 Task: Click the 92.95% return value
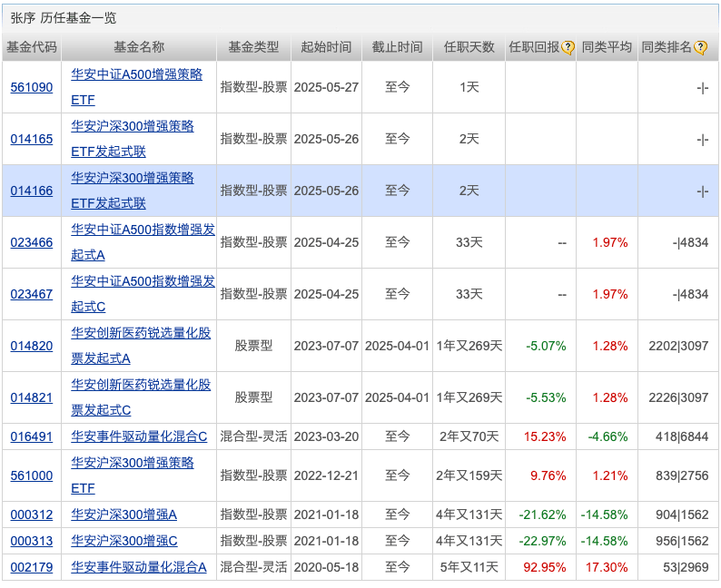click(x=545, y=568)
